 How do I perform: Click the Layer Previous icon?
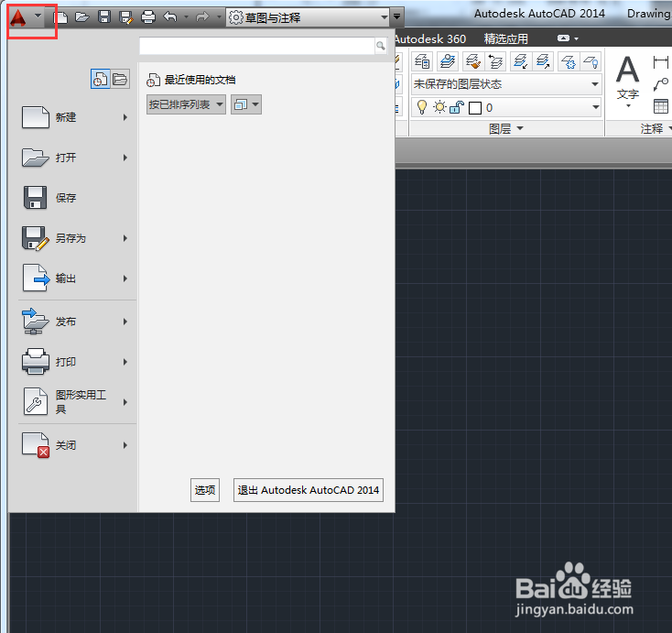pos(496,61)
